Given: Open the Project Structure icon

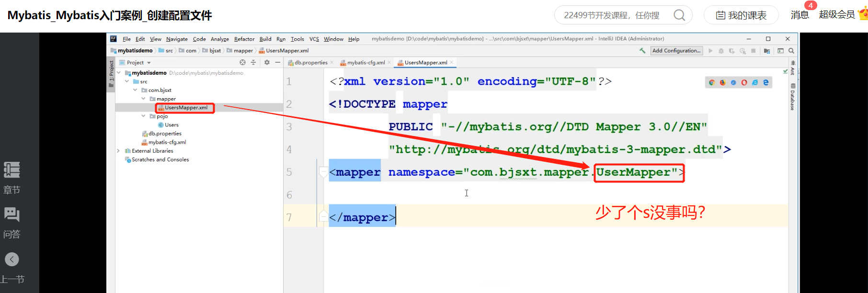Looking at the screenshot, I should pyautogui.click(x=767, y=51).
